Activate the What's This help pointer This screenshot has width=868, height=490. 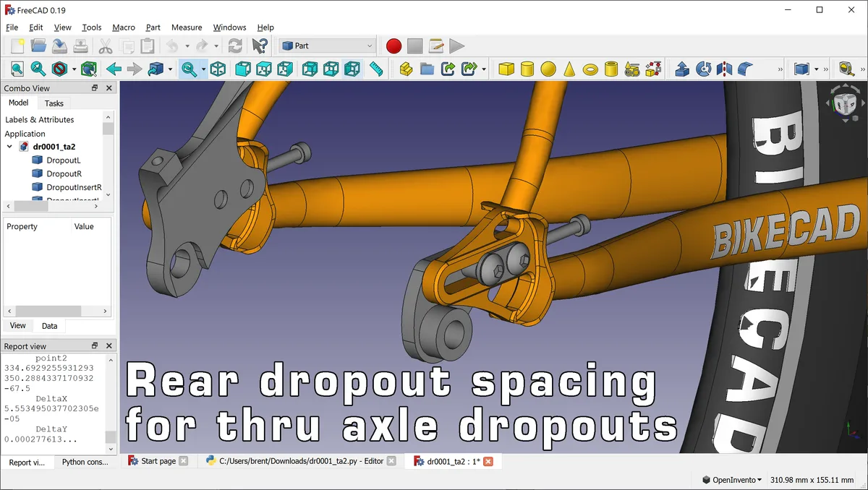pos(260,46)
